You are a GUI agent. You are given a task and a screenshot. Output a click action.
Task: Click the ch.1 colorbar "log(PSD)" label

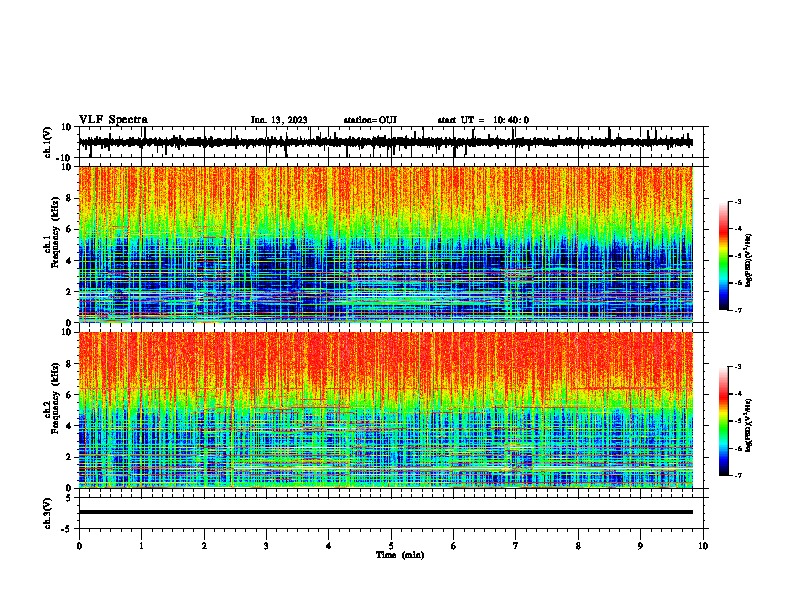748,261
